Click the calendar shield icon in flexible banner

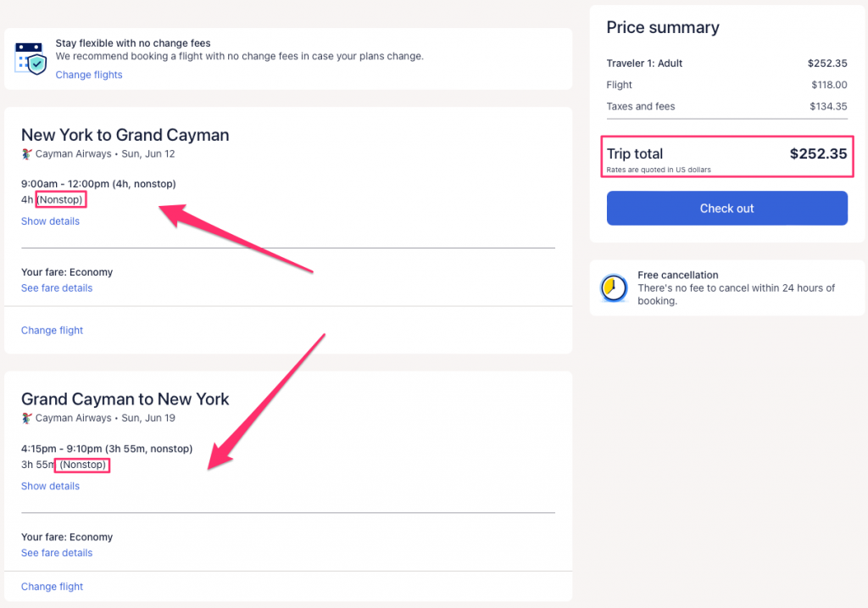click(x=31, y=58)
